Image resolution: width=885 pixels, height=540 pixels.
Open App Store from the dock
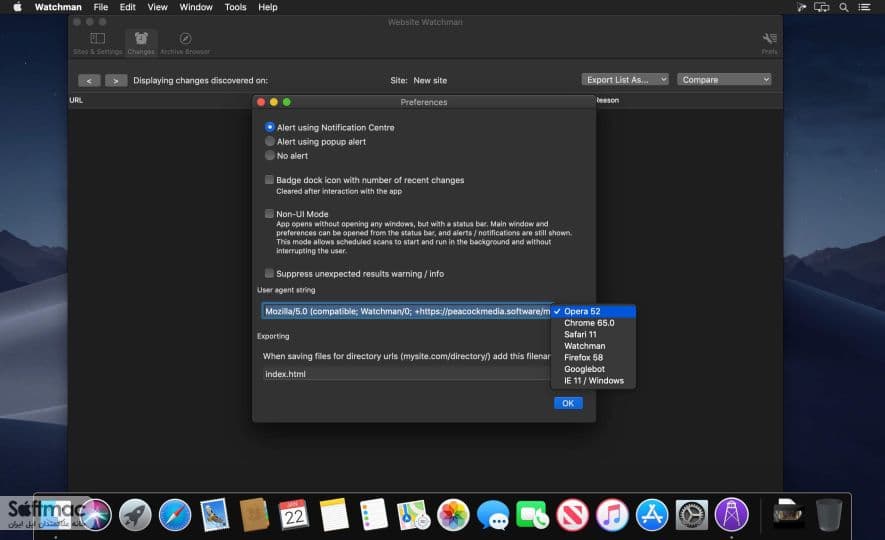652,515
